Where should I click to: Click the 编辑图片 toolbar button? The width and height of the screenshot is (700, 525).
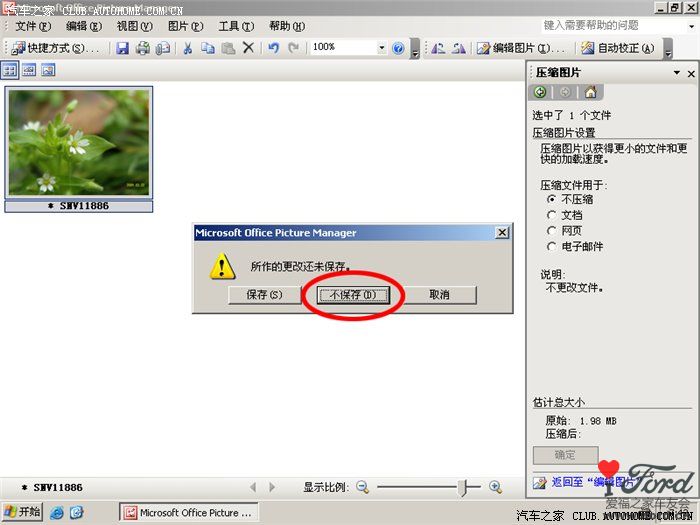521,48
